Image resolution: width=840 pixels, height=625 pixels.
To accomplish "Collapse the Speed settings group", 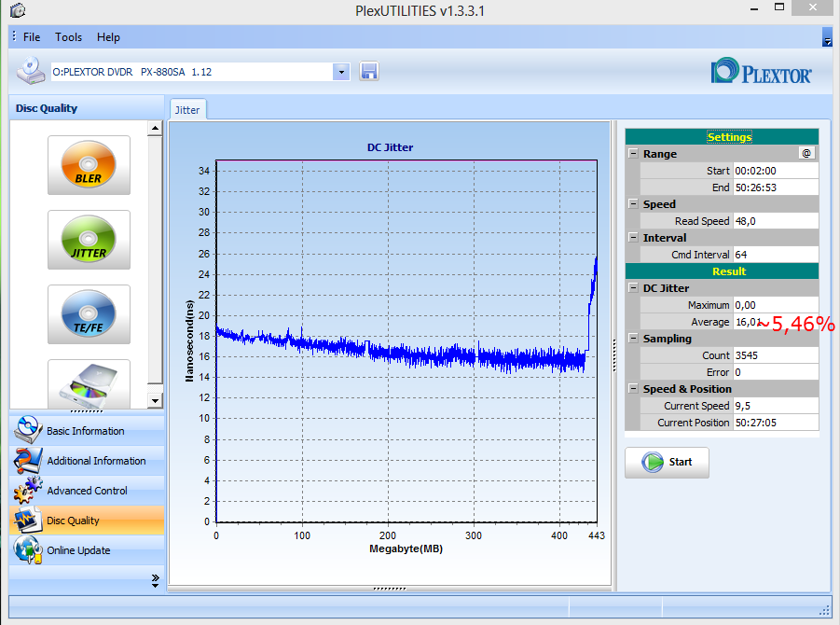I will [x=633, y=203].
